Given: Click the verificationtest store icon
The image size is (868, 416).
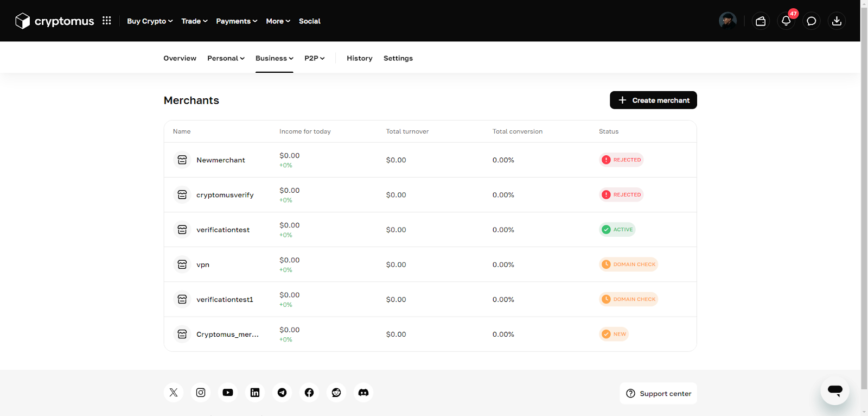Looking at the screenshot, I should 182,230.
